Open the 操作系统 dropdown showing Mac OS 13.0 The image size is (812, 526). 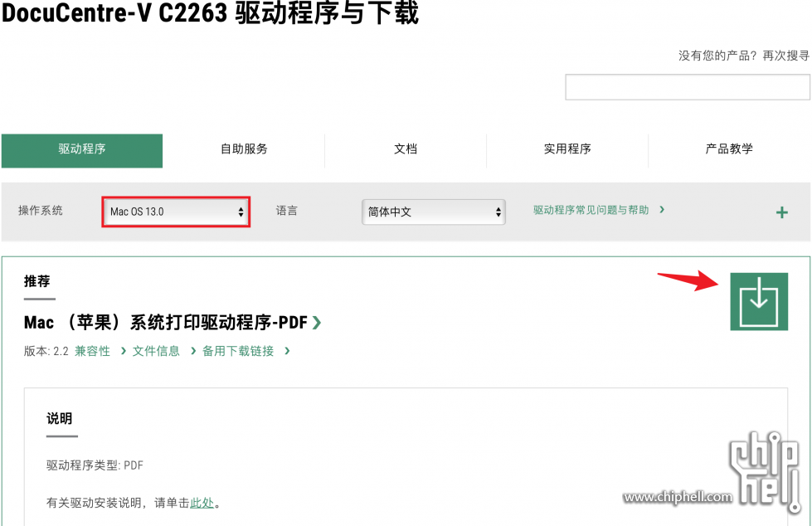(x=176, y=212)
